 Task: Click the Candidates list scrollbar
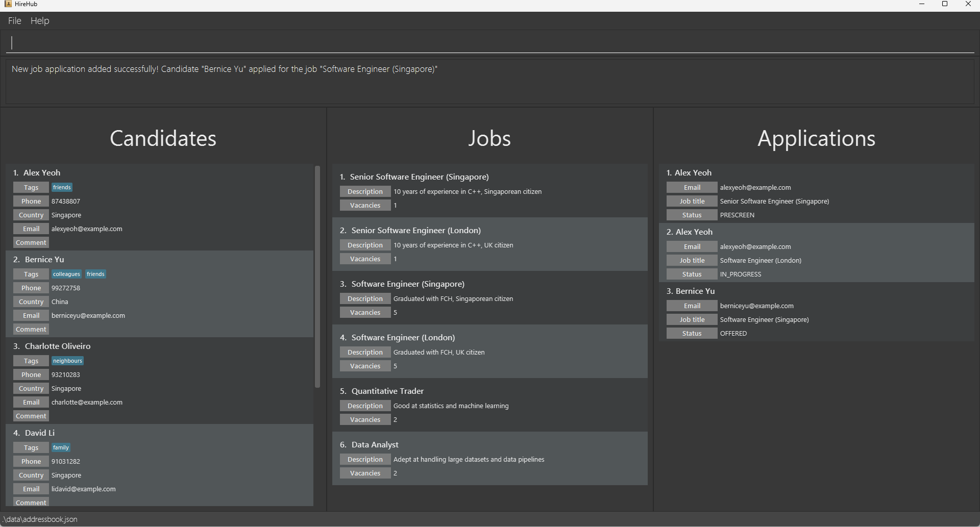click(317, 277)
